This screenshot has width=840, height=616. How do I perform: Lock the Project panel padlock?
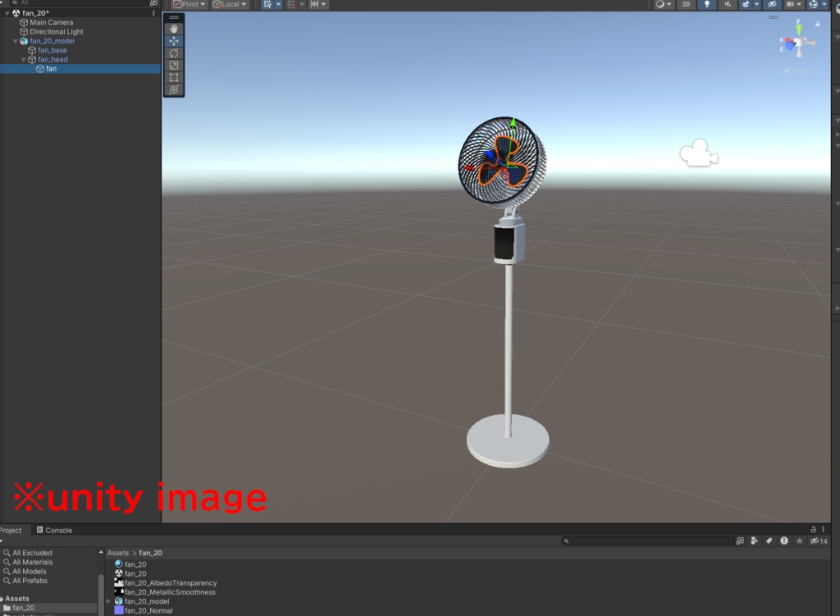[813, 529]
